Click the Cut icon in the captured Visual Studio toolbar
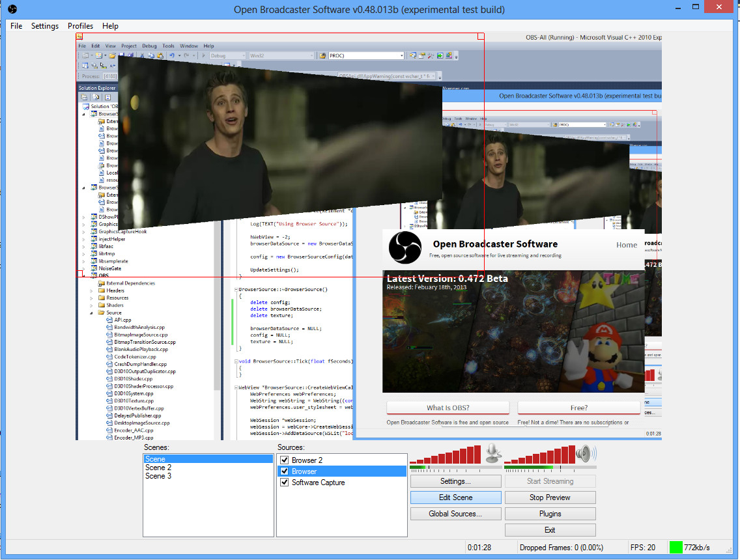Image resolution: width=740 pixels, height=560 pixels. click(142, 55)
